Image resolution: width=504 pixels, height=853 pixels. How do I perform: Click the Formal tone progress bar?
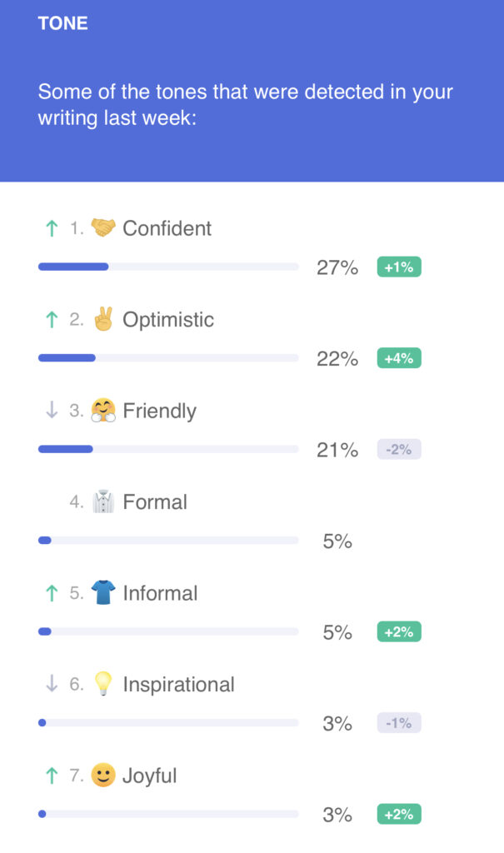tap(168, 541)
